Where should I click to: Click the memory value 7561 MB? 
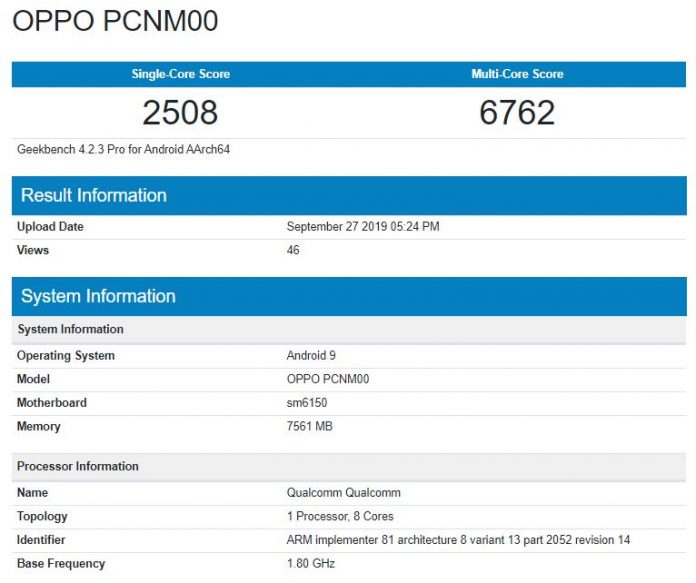(x=310, y=426)
